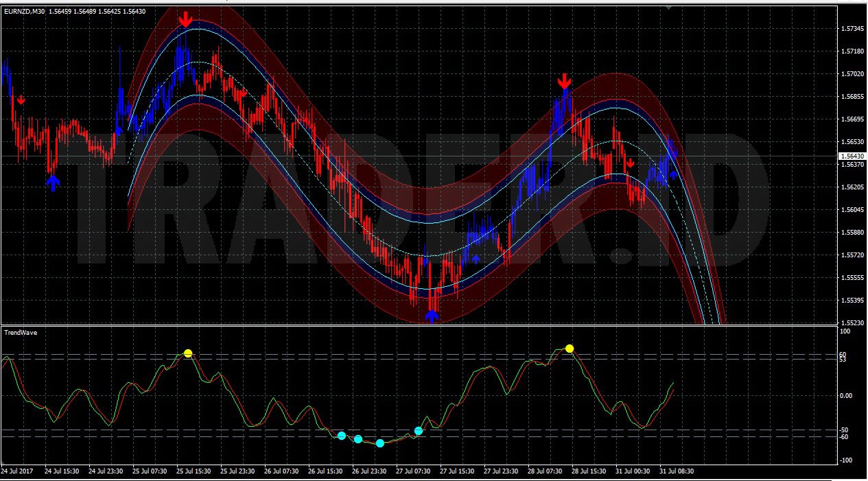This screenshot has width=868, height=481.
Task: Click the 0.00 level on the TrendWave scale
Action: coord(847,396)
